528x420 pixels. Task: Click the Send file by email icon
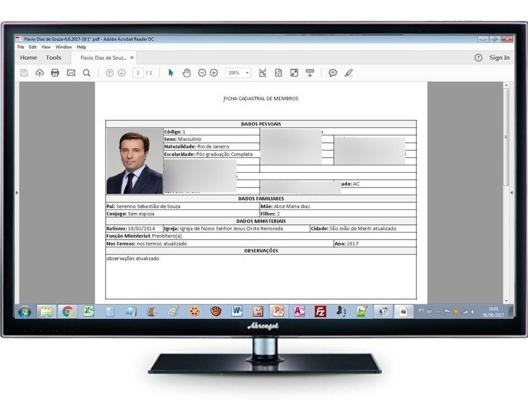pyautogui.click(x=71, y=73)
